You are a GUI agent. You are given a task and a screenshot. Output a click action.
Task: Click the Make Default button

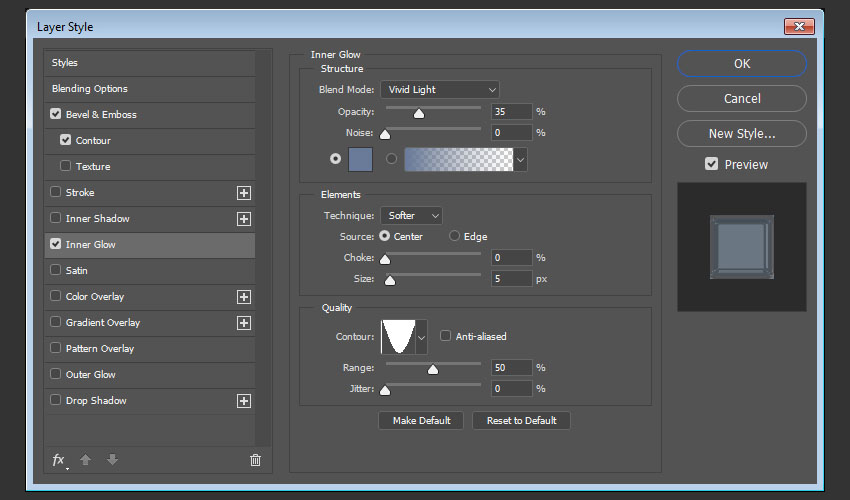click(x=421, y=421)
